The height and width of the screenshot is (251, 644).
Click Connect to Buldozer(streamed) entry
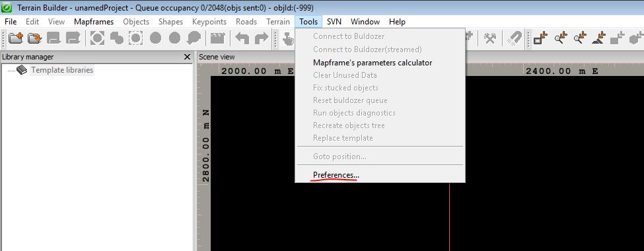tap(380, 50)
